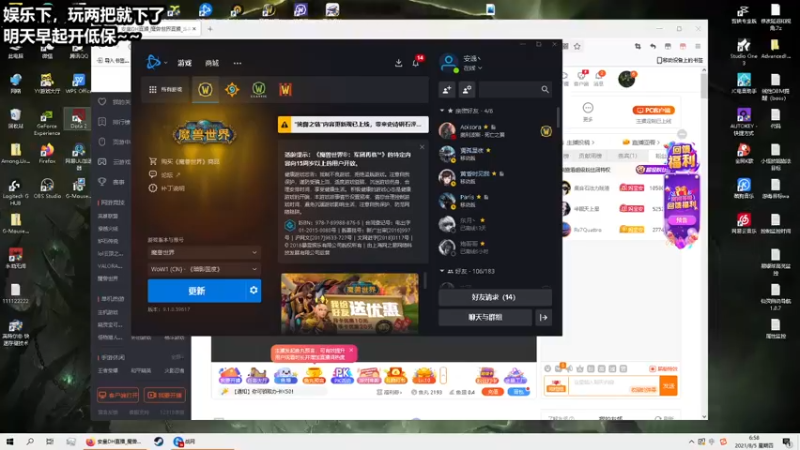Select the WoW Classic game icon

(259, 90)
